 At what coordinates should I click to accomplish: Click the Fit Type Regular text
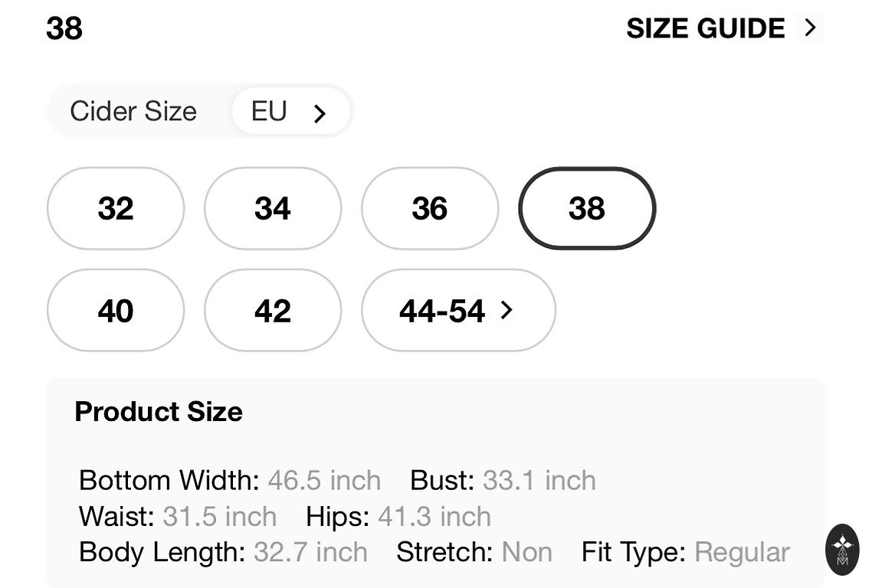[742, 553]
